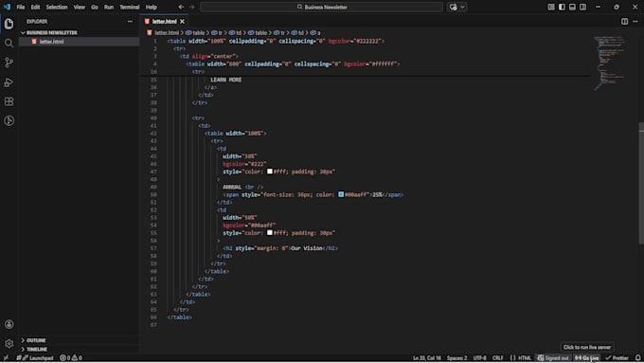
Task: Click the 'table' breadcrumb after letter.html
Action: [195, 33]
